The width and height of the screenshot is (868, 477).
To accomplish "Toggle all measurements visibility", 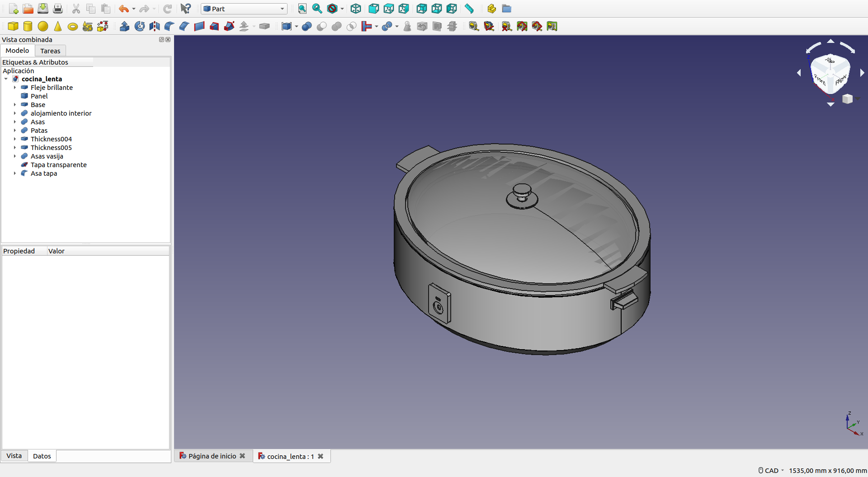I will tap(522, 27).
